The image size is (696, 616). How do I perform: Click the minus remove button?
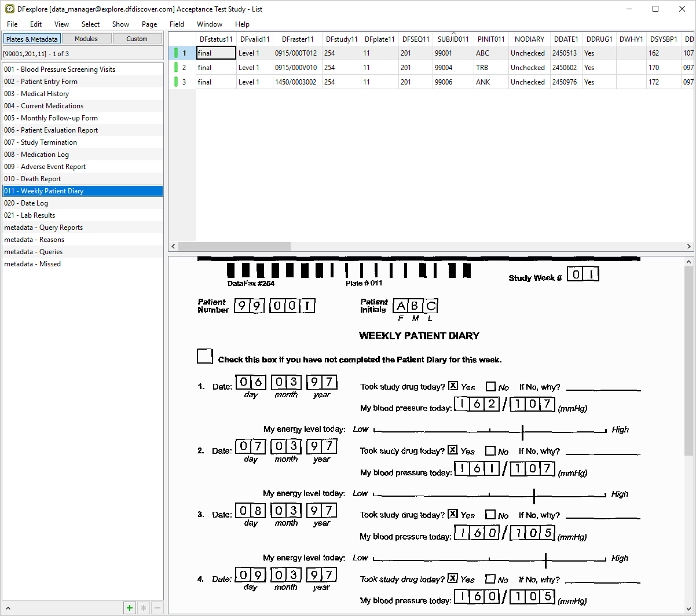coord(157,608)
